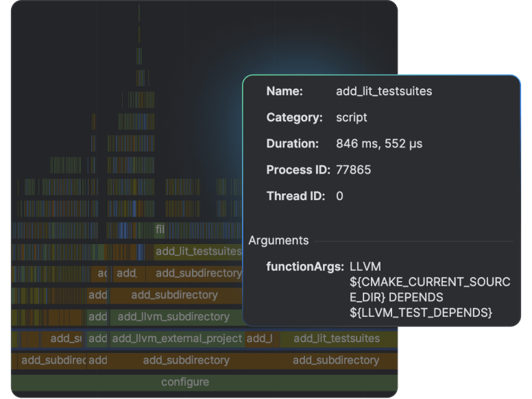Click the configure bar at the flame graph base

(x=185, y=382)
